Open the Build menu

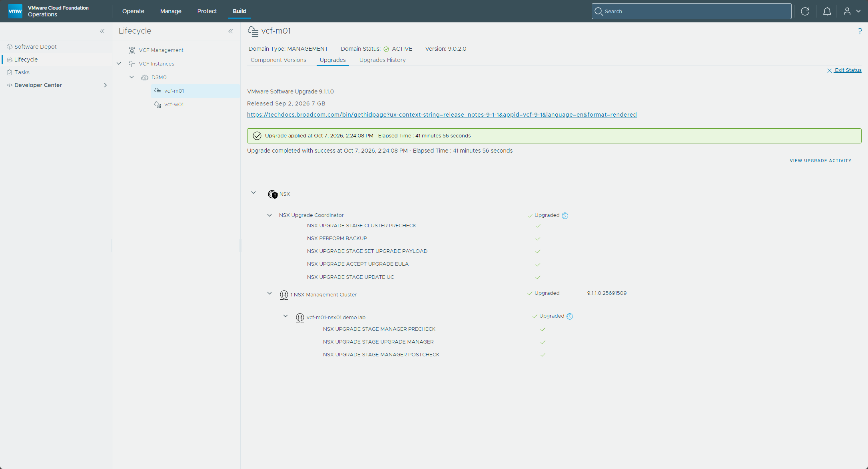tap(239, 11)
